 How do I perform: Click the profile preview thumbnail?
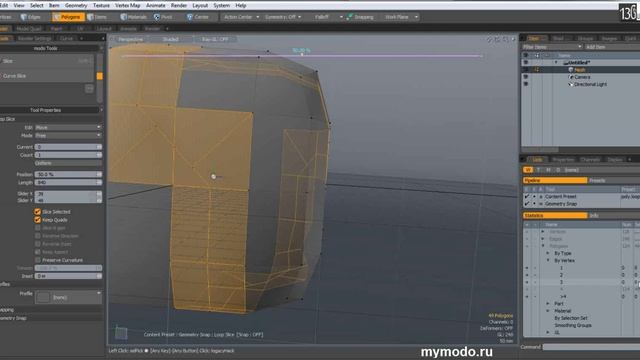[43, 297]
